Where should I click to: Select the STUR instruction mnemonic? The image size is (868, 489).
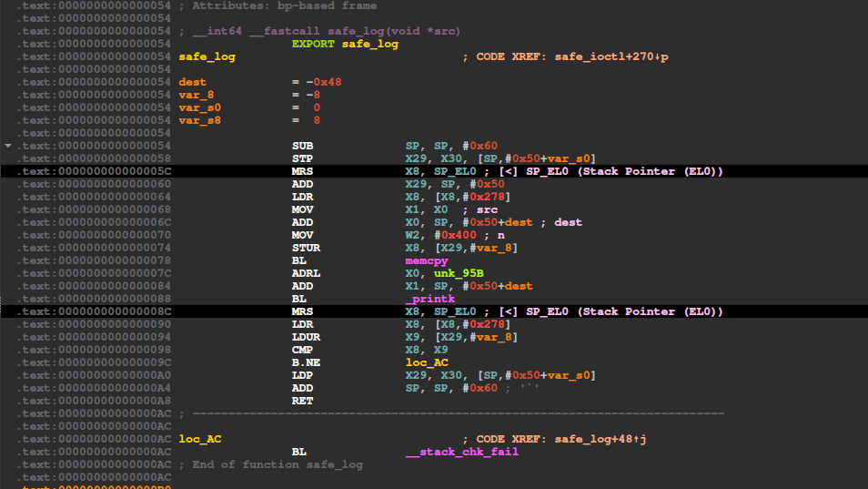[306, 248]
